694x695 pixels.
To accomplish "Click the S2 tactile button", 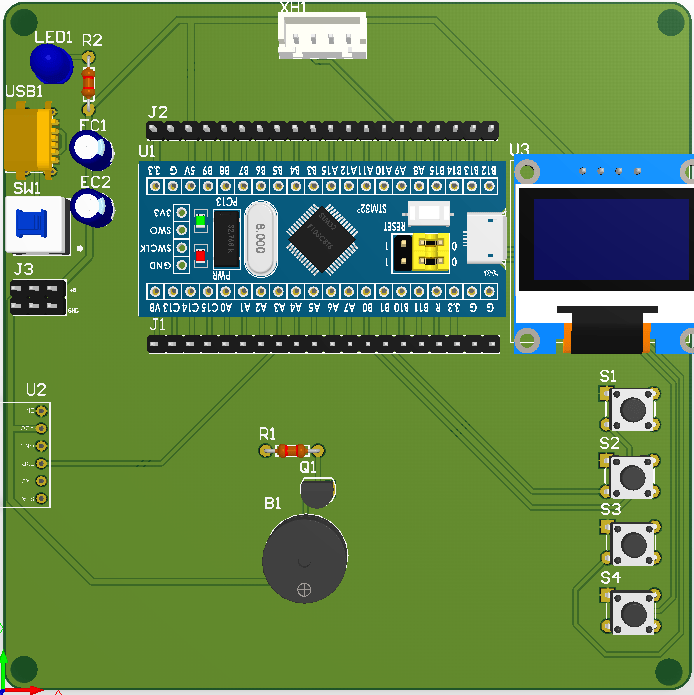I will [x=632, y=476].
